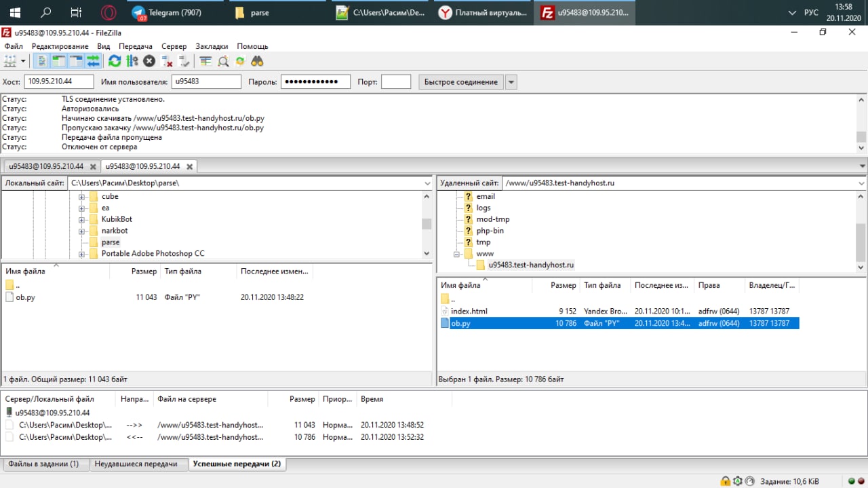Open the Site Manager icon
This screenshot has height=488, width=868.
[10, 61]
